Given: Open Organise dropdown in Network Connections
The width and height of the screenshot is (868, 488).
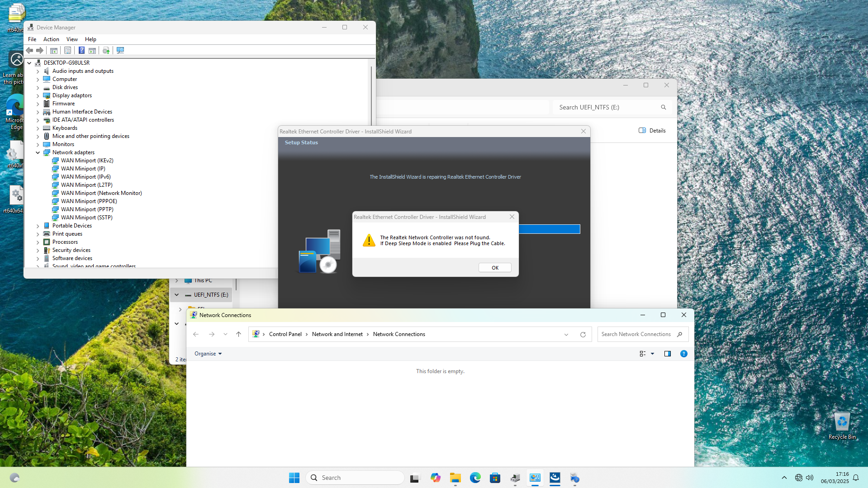Looking at the screenshot, I should [x=208, y=354].
